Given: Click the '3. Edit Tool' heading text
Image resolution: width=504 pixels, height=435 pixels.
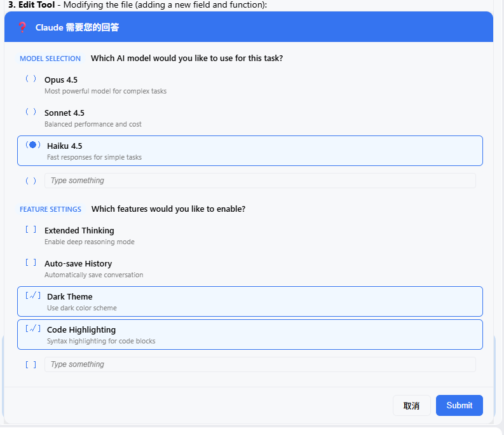Looking at the screenshot, I should tap(32, 4).
